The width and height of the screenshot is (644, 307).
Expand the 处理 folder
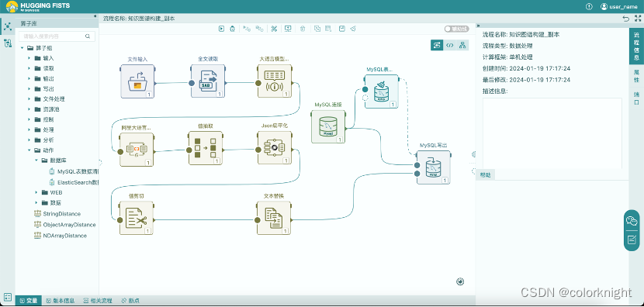pyautogui.click(x=29, y=129)
